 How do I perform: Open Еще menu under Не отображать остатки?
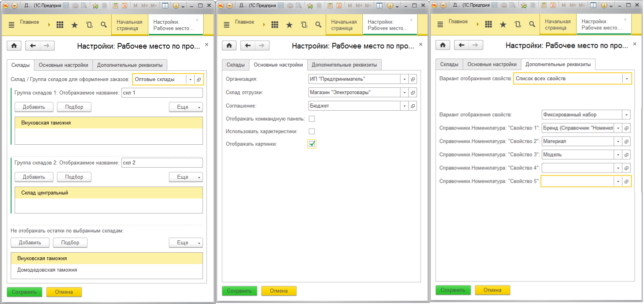pos(186,243)
